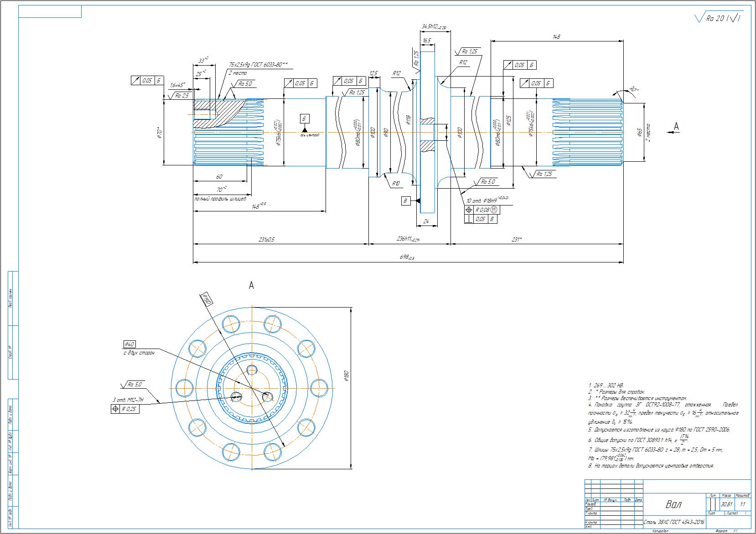The width and height of the screenshot is (756, 534).
Task: Select the datum Б box on shaft axis
Action: (305, 119)
